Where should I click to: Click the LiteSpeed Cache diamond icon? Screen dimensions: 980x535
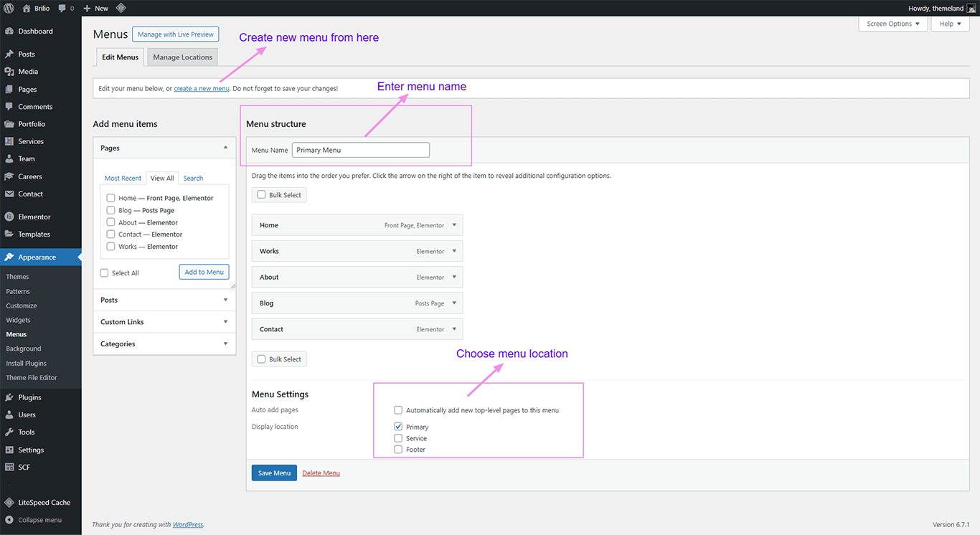pyautogui.click(x=9, y=503)
